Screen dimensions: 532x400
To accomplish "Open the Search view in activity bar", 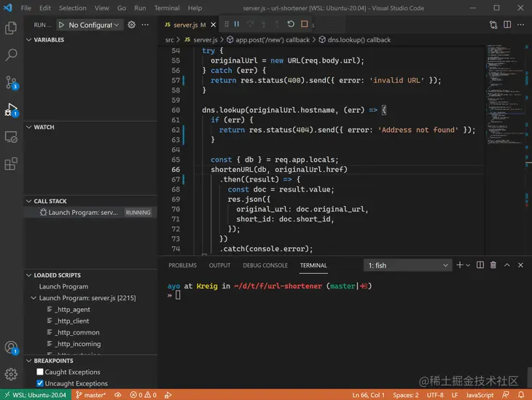I will (11, 55).
